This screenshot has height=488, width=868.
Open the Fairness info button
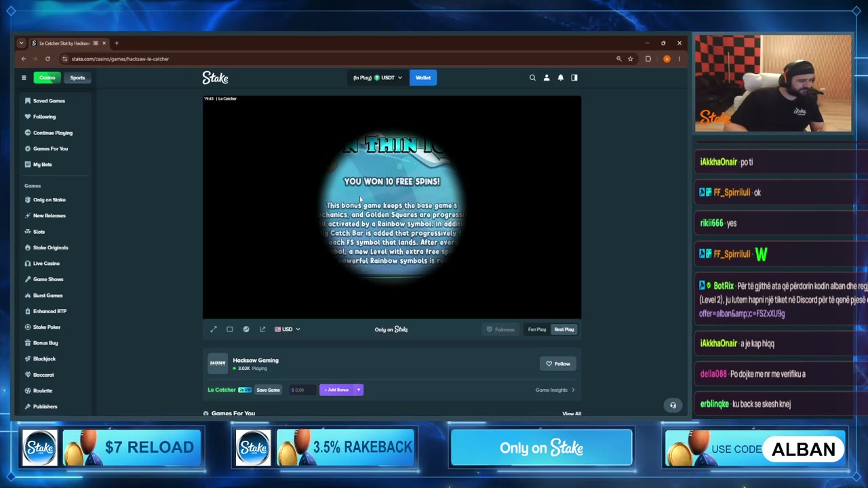click(x=500, y=329)
